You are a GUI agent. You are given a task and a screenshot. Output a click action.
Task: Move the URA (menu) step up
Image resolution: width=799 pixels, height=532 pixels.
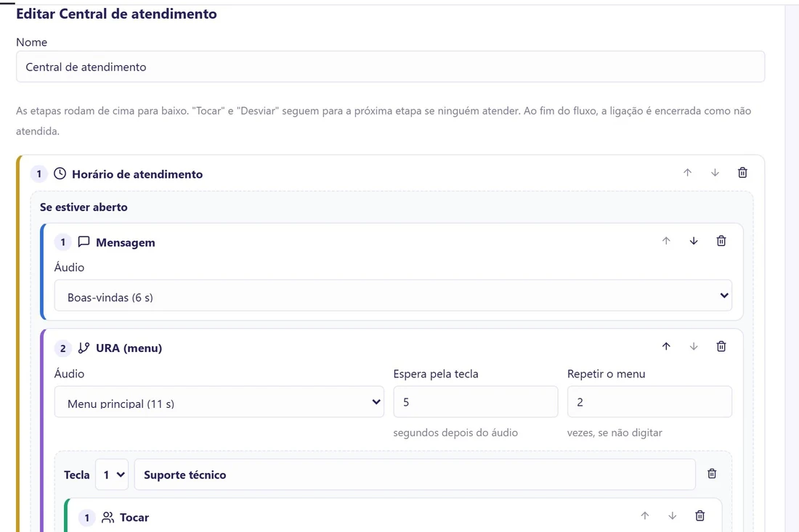[x=666, y=346]
